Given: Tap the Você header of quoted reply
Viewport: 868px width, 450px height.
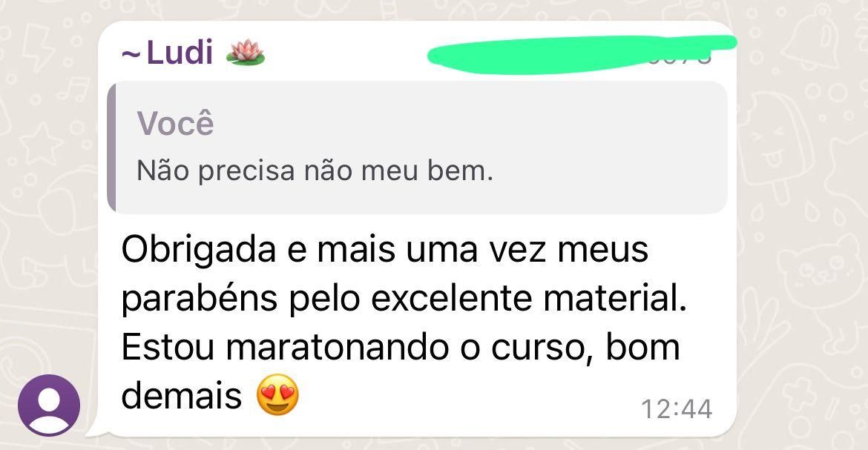Looking at the screenshot, I should click(x=175, y=123).
